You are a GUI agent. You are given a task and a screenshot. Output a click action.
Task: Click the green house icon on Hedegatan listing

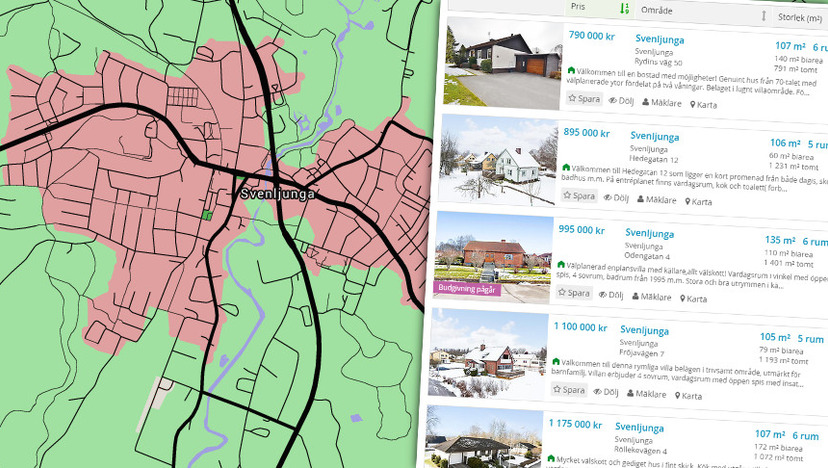566,167
